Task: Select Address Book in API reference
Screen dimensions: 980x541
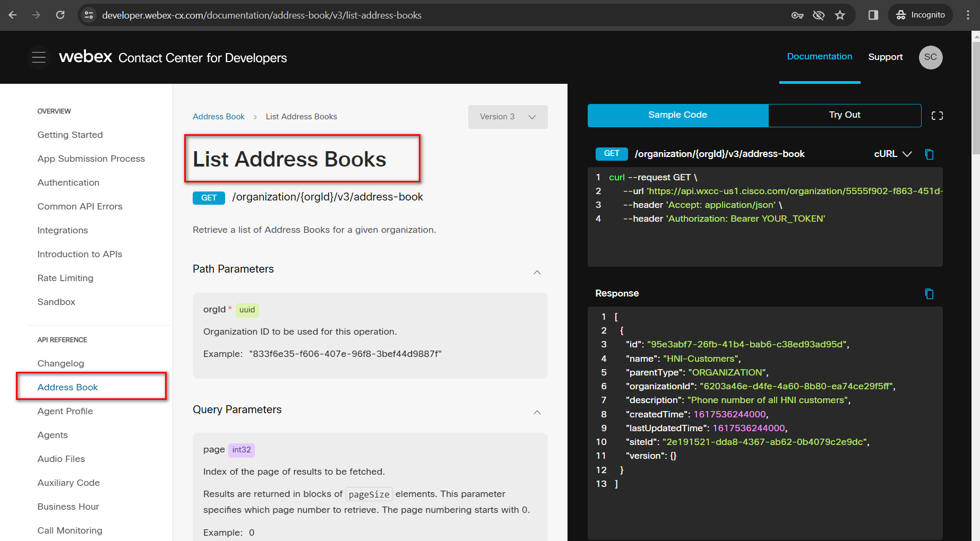Action: [x=67, y=387]
